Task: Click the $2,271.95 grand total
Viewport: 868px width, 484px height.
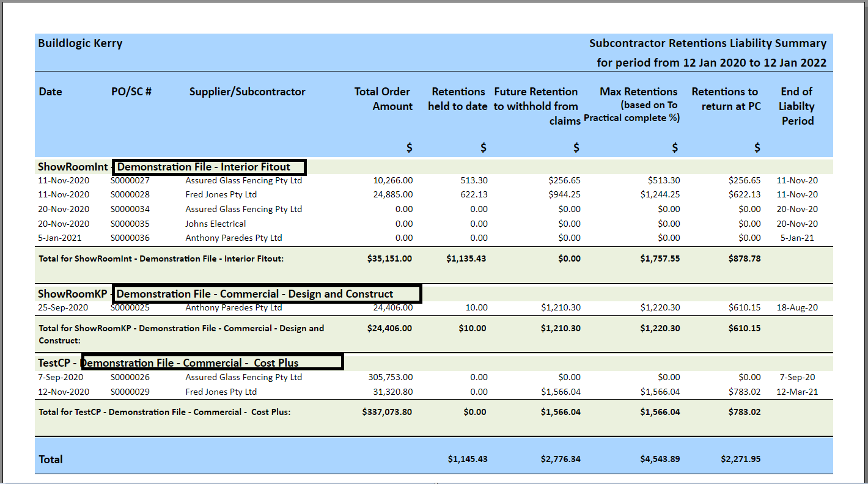Action: pyautogui.click(x=741, y=459)
